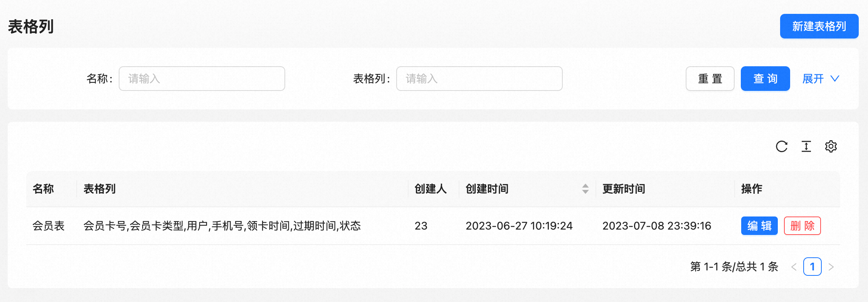Viewport: 868px width, 302px height.
Task: Edit the 会员表 row
Action: coord(759,226)
